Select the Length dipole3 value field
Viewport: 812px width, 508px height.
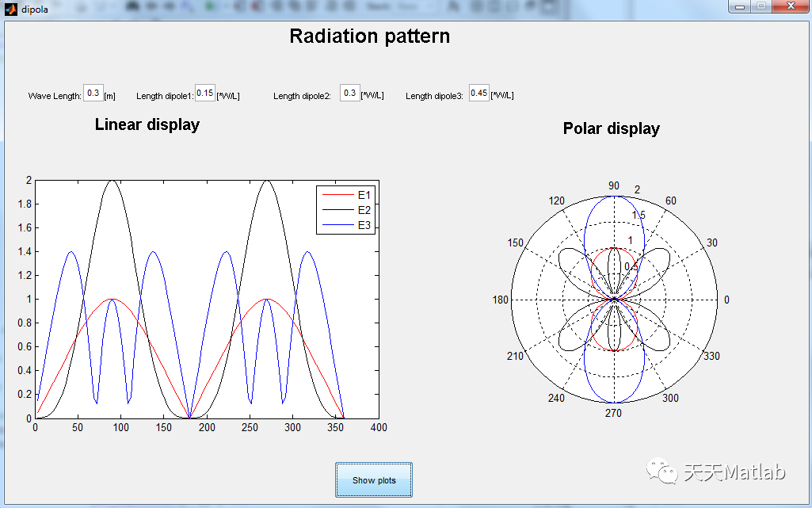[x=479, y=93]
